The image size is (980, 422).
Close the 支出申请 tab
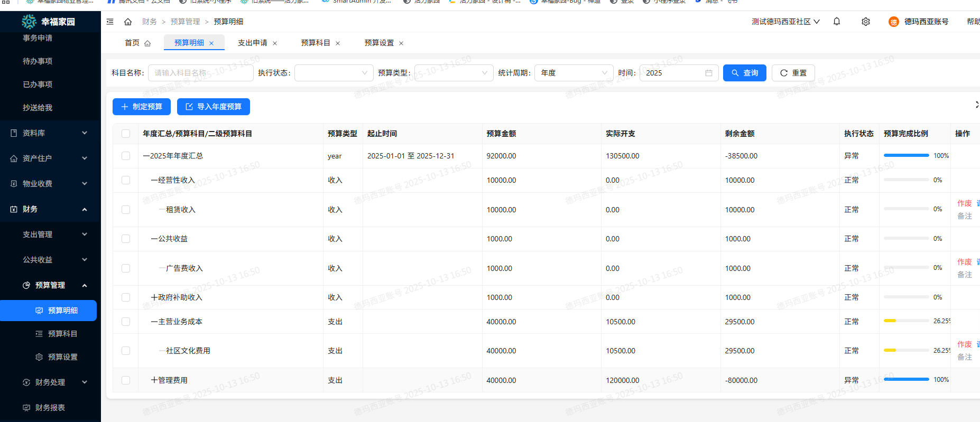pos(275,43)
